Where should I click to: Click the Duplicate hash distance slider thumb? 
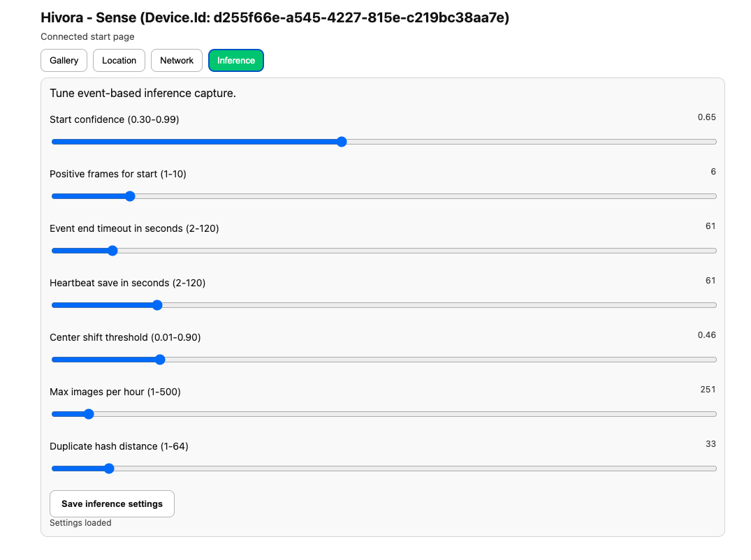109,469
